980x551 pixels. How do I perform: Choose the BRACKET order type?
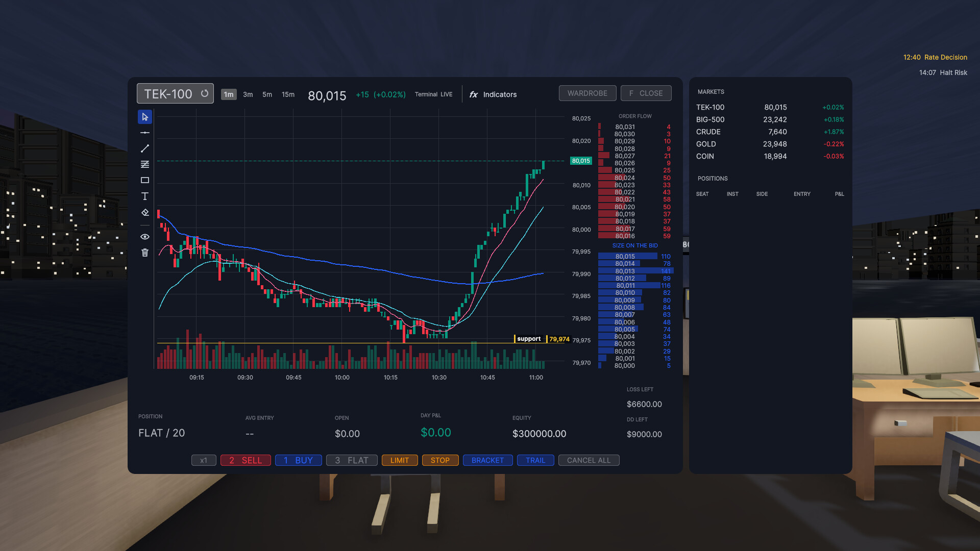(487, 460)
